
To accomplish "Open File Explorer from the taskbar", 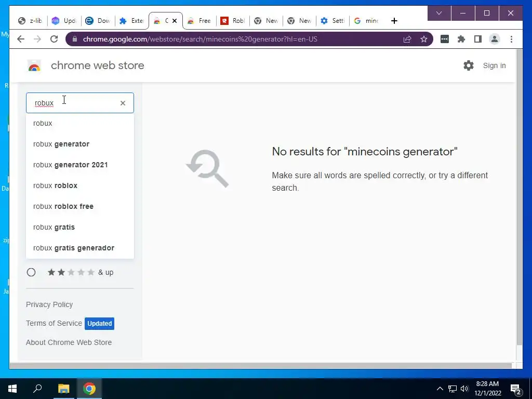I will 63,389.
